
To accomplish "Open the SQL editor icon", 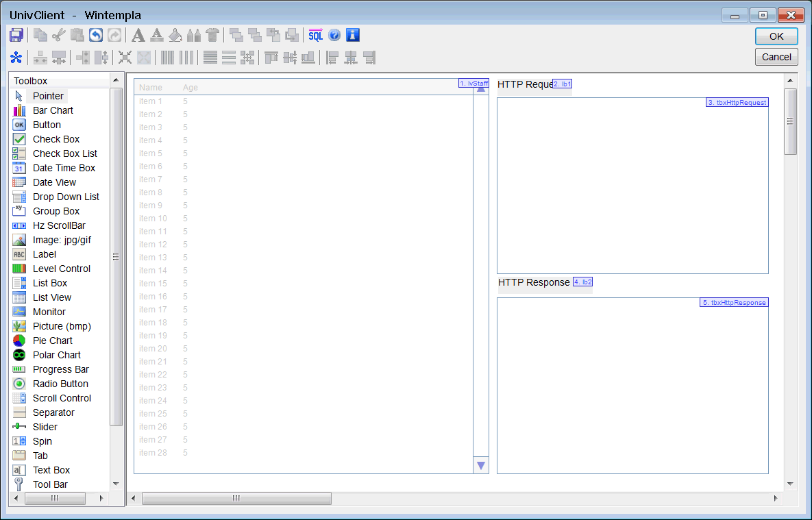I will coord(315,35).
